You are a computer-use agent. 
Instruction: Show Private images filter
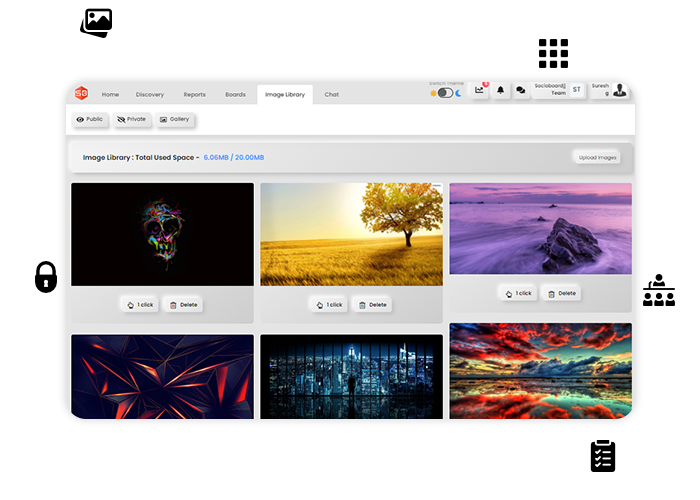point(132,119)
